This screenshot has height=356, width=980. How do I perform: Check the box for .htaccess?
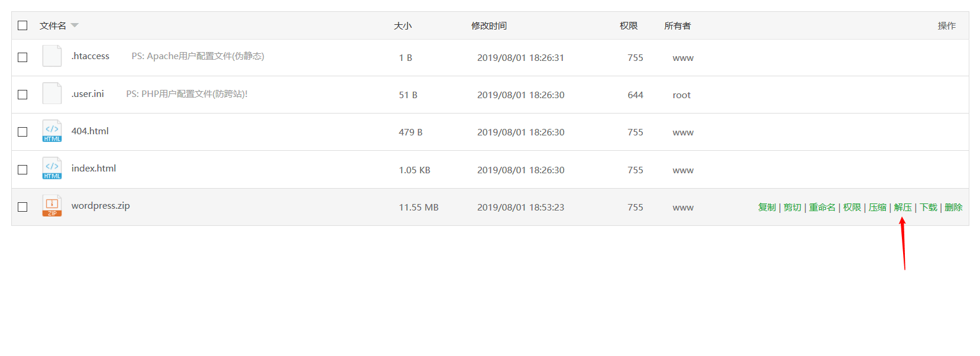click(22, 57)
